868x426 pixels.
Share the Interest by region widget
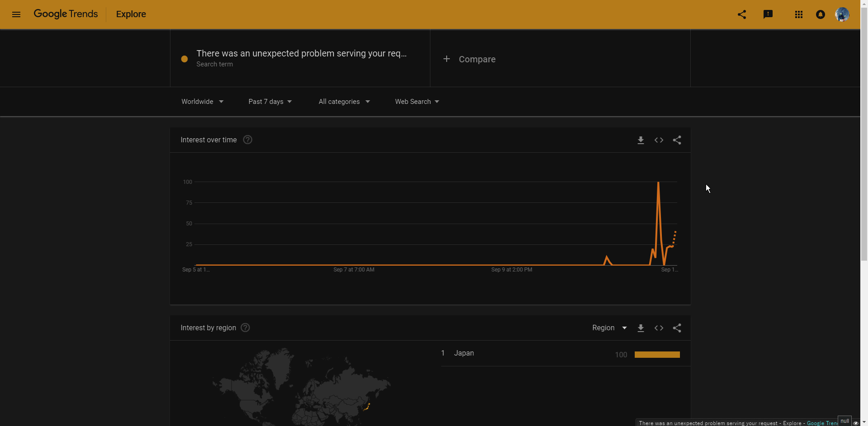(x=677, y=328)
